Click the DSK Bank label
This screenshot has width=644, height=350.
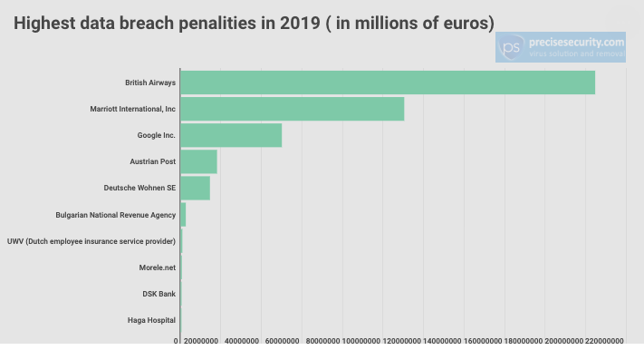click(x=159, y=294)
